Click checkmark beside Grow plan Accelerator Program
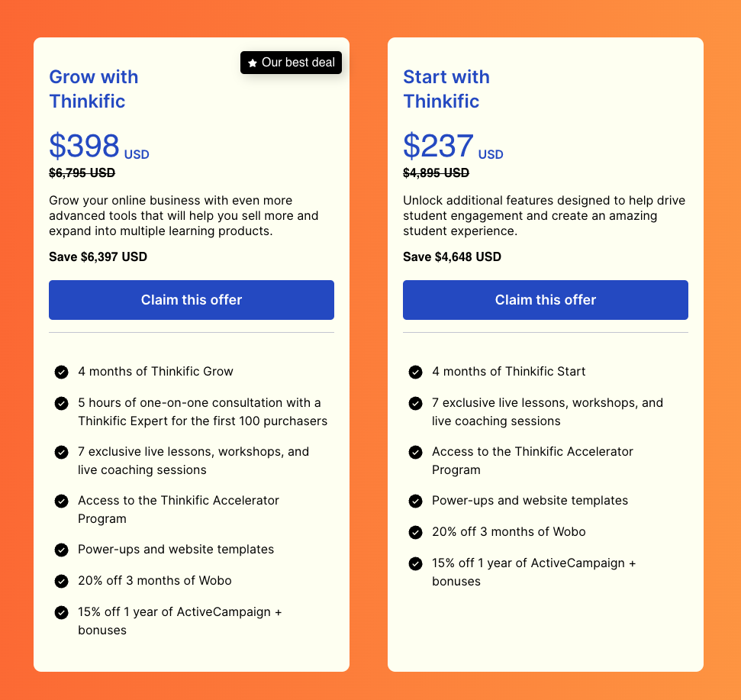The image size is (741, 700). pyautogui.click(x=62, y=501)
